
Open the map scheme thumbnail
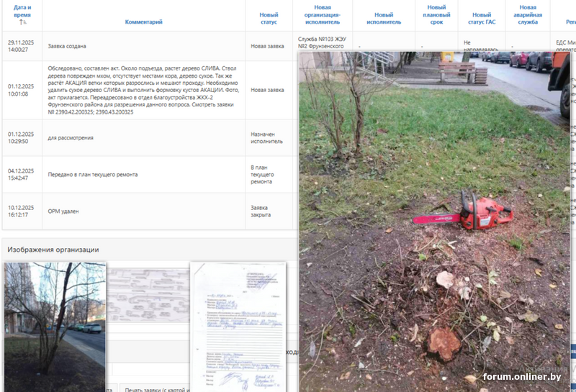(x=148, y=296)
